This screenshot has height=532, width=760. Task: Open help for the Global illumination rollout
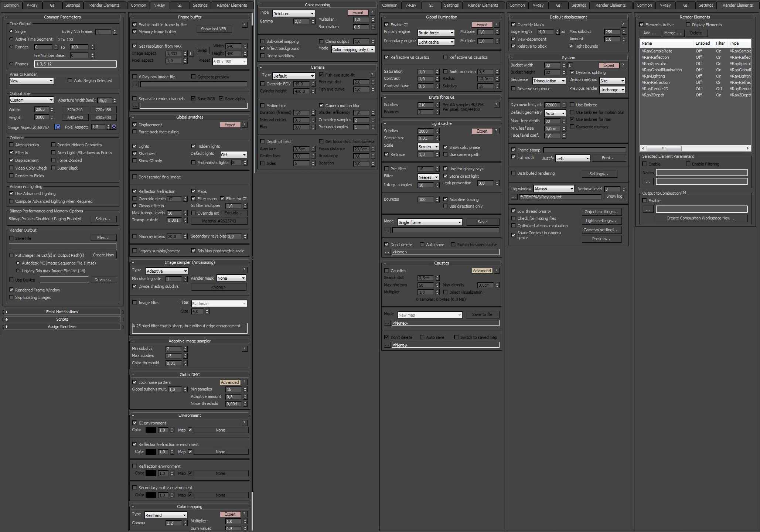click(496, 25)
